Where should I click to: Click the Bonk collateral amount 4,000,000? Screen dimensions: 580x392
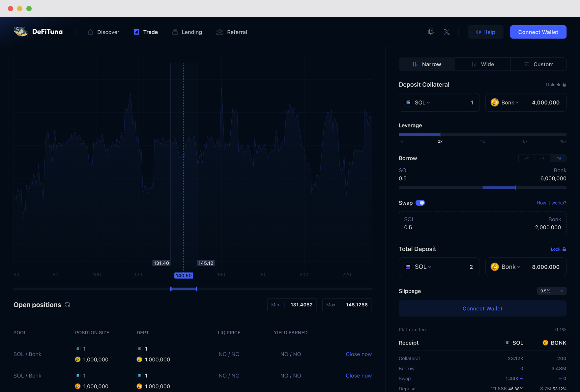tap(546, 102)
